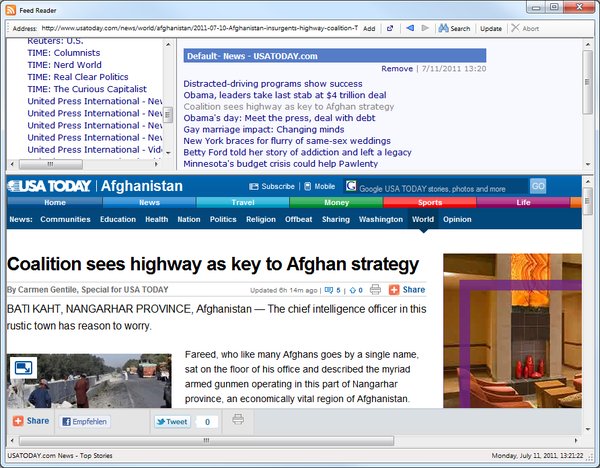Click Remove link for the feed

[x=397, y=69]
